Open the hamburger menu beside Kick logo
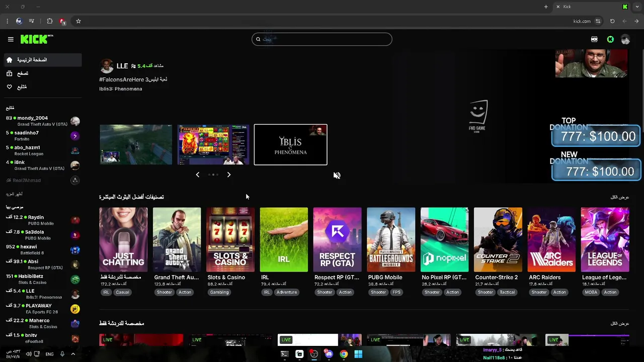Viewport: 644px width, 362px height. coord(11,39)
